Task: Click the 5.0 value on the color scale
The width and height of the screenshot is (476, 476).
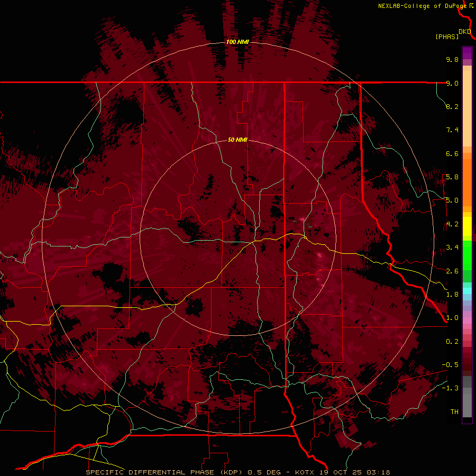Action: coord(452,200)
